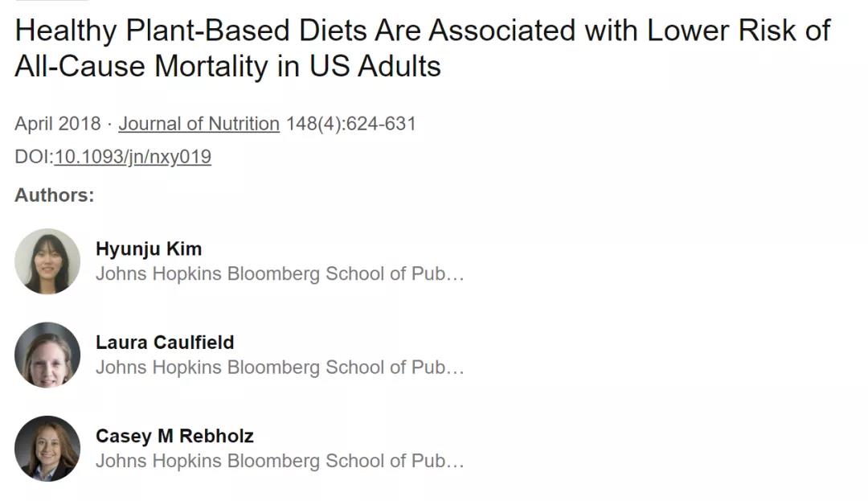This screenshot has width=868, height=501.
Task: Follow the DOI 10.1093/jn/nxy019 link
Action: pyautogui.click(x=133, y=157)
